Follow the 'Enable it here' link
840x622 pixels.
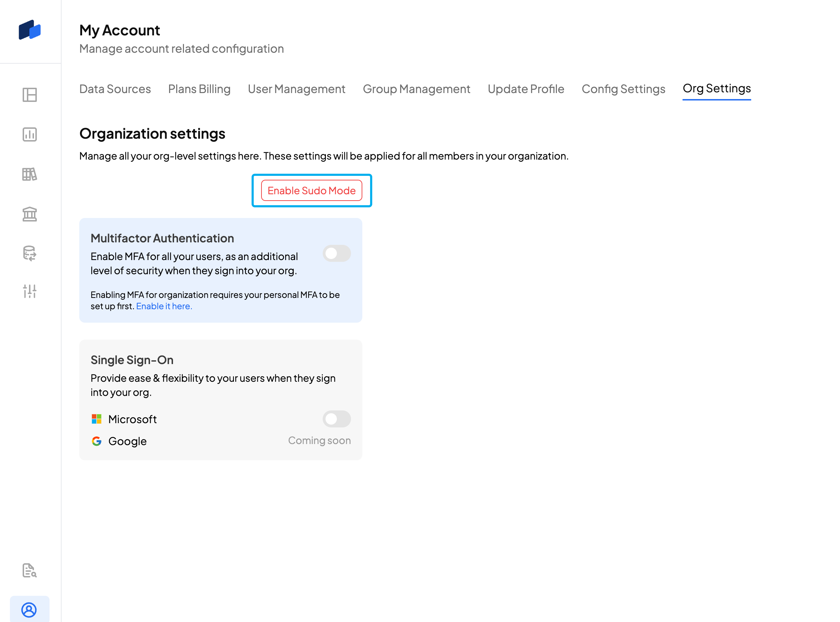[164, 306]
